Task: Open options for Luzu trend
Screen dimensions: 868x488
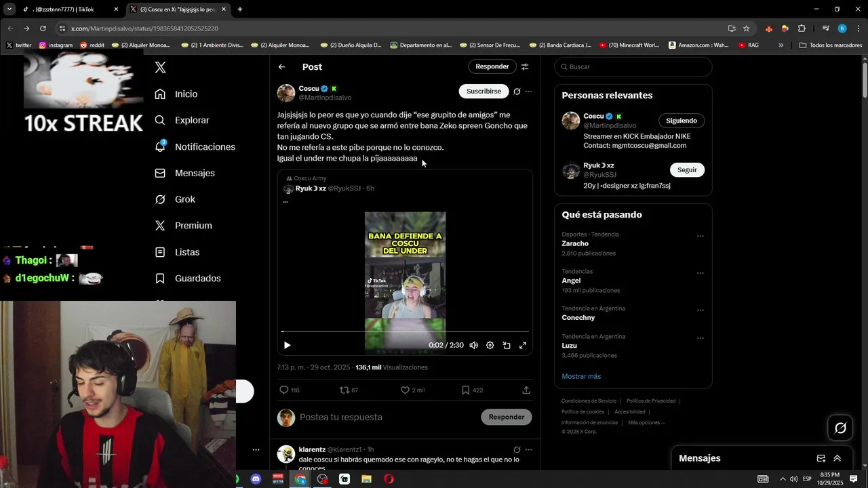Action: coord(701,338)
